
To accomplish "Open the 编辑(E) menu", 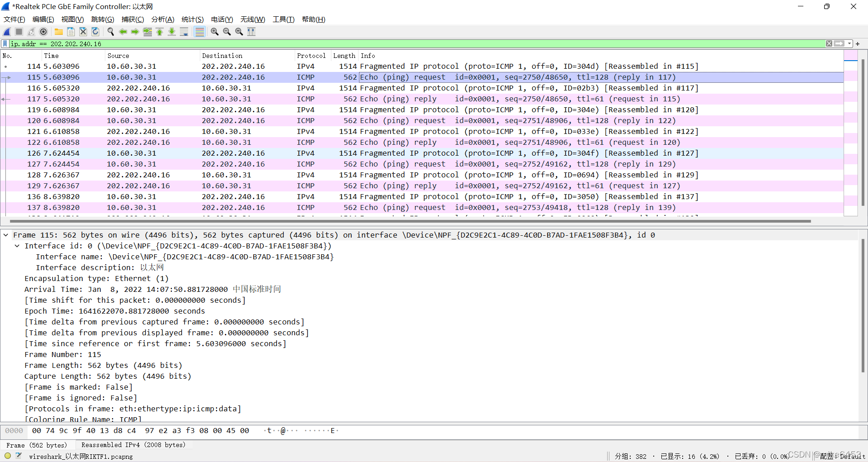I will tap(43, 19).
